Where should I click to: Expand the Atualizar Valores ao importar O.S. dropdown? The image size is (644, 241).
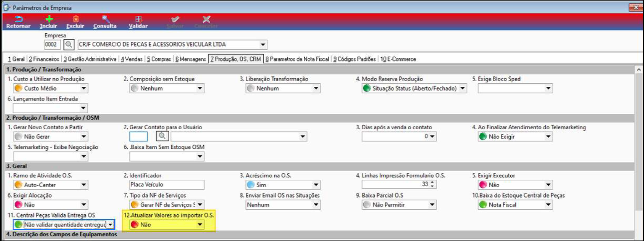click(x=200, y=225)
